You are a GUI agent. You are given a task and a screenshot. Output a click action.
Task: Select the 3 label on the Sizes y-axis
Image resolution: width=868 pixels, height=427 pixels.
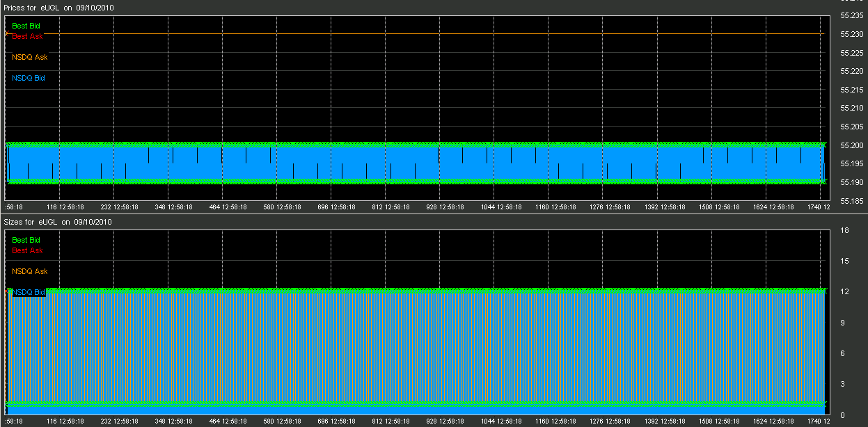pyautogui.click(x=842, y=384)
